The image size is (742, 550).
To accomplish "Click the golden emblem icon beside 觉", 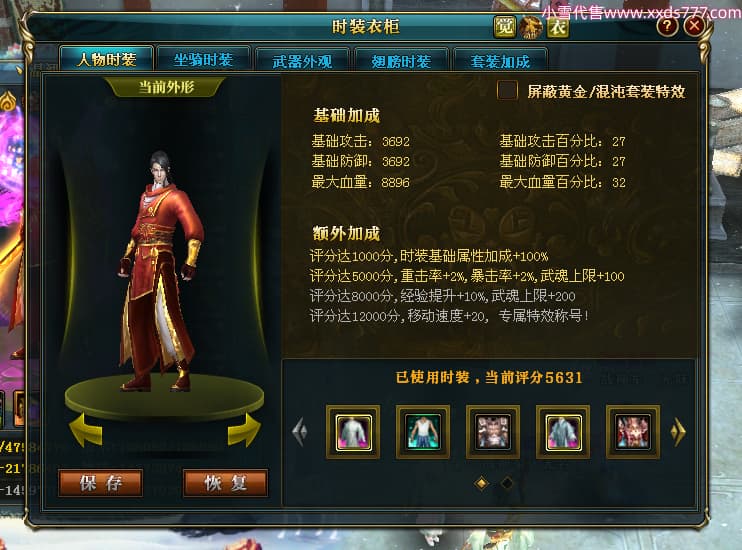I will click(531, 27).
